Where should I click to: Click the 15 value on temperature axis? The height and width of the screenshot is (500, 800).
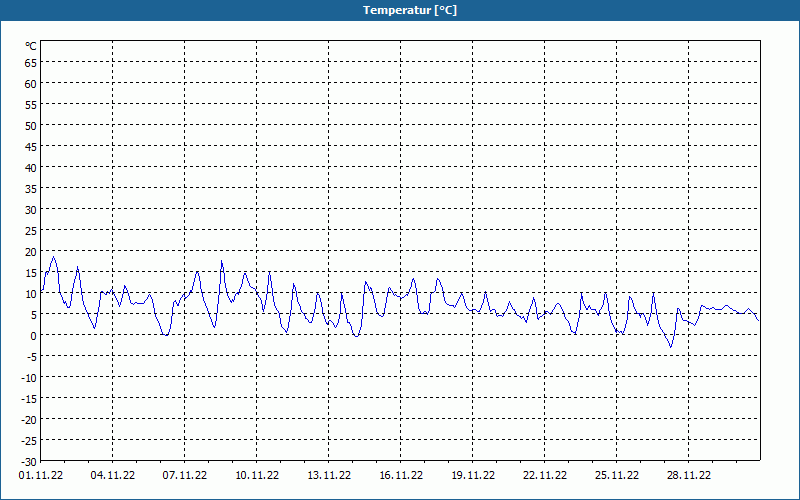click(31, 273)
